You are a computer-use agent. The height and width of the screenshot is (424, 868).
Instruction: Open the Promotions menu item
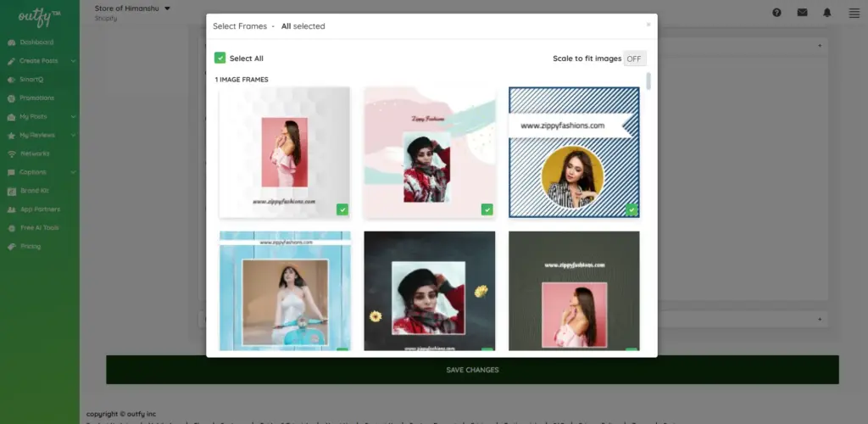point(36,98)
